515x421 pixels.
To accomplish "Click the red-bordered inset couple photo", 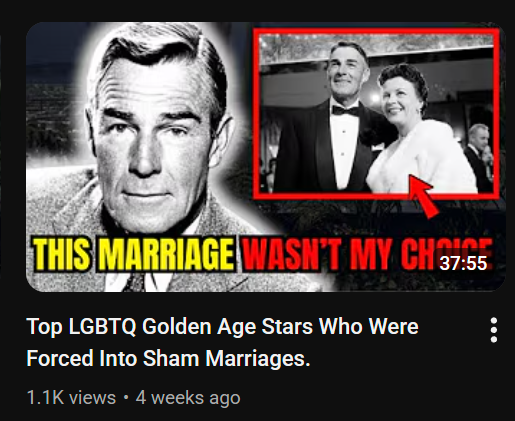I will tap(377, 113).
